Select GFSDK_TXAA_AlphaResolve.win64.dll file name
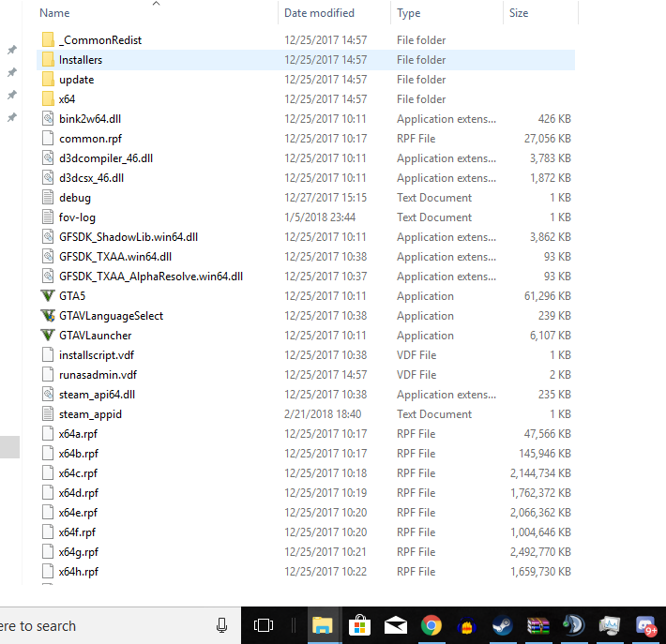Screen dimensions: 666x644 151,277
